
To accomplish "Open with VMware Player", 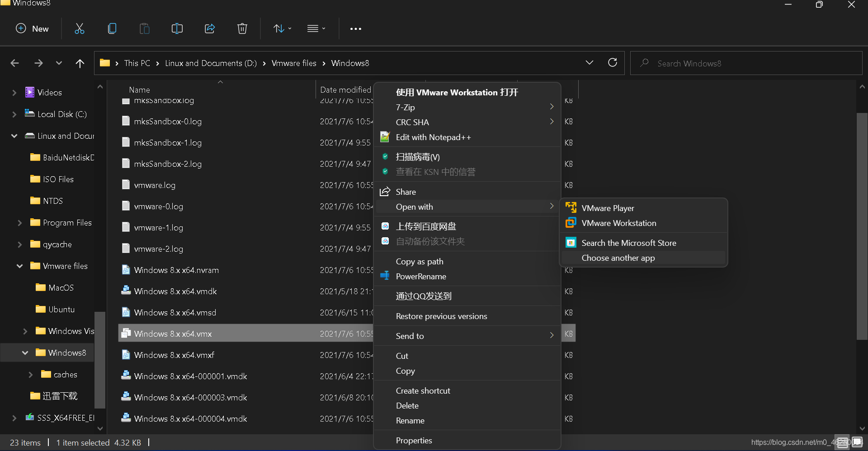I will click(644, 208).
